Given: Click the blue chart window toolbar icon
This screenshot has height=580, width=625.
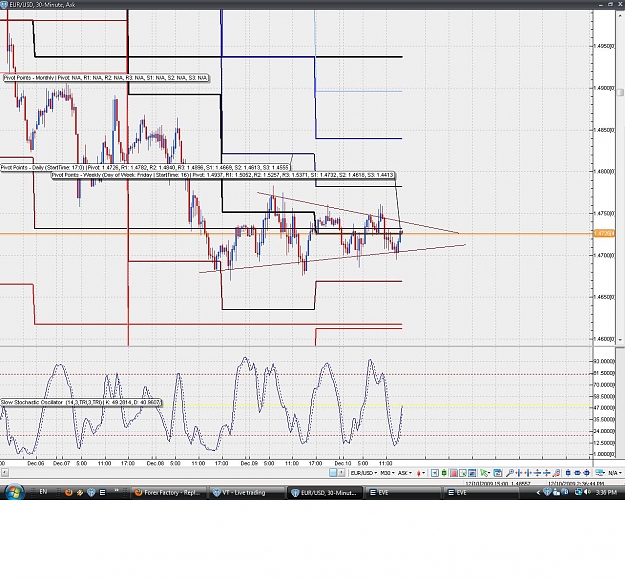Looking at the screenshot, I should (472, 473).
